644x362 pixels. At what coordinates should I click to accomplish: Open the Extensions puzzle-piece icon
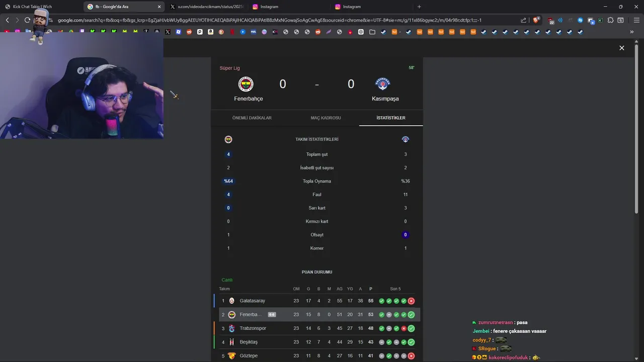click(610, 20)
